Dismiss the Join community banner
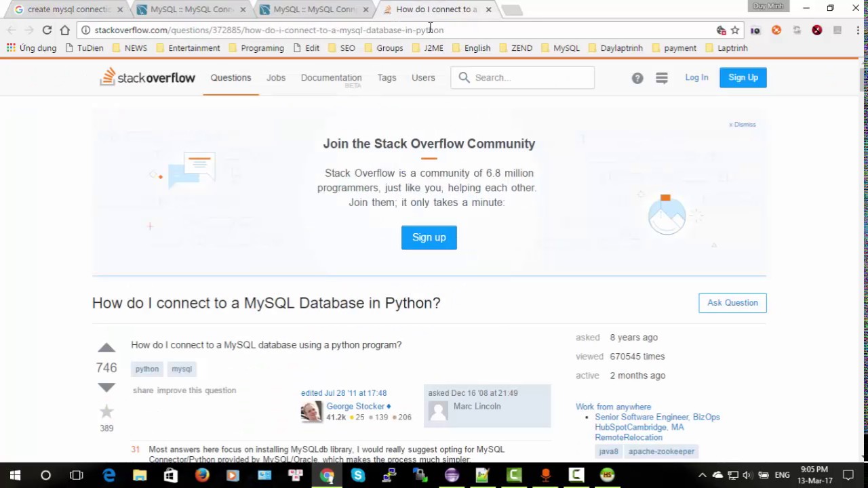This screenshot has height=488, width=868. pos(743,125)
